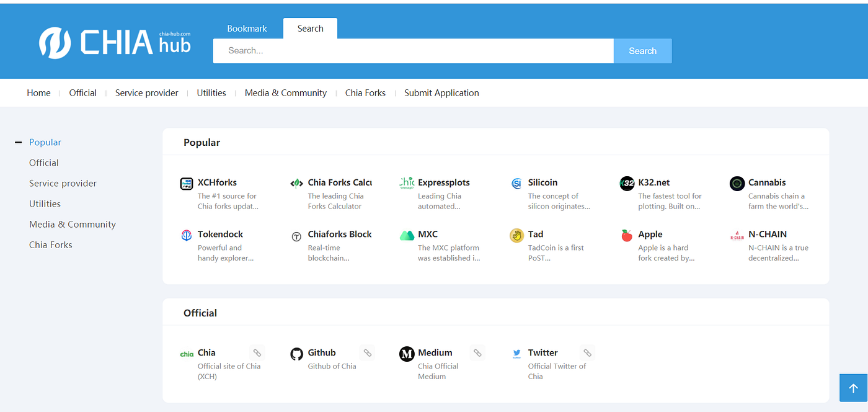Open the Cannabis title link
The height and width of the screenshot is (412, 868).
(x=767, y=182)
